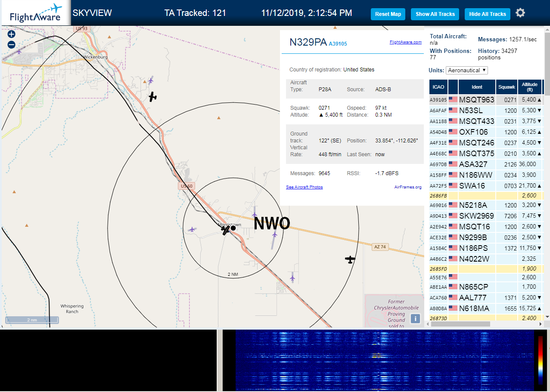The image size is (550, 392).
Task: Click US flag in SKW2969 row
Action: 453,216
